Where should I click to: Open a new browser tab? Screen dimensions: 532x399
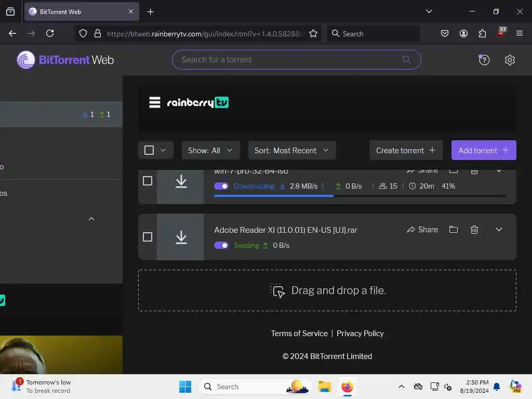[150, 12]
